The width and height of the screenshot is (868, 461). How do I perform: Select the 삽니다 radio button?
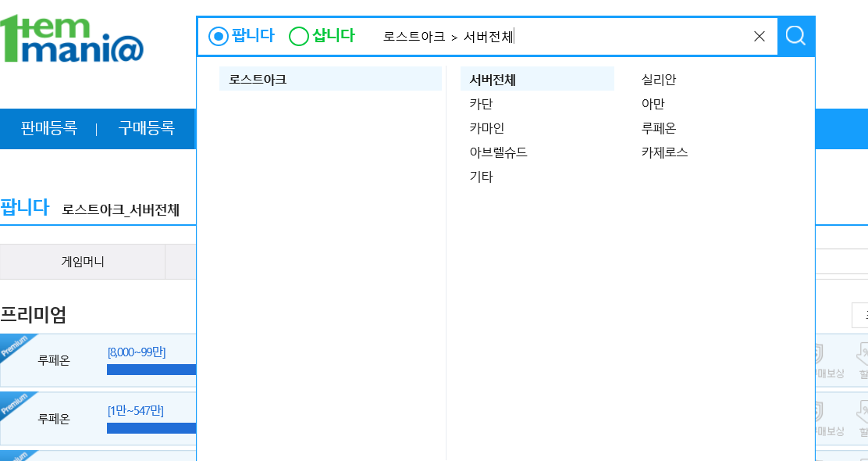point(298,37)
